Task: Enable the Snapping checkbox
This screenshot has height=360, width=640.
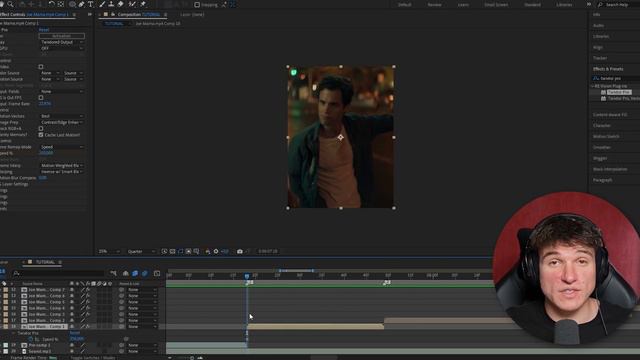Action: click(197, 4)
